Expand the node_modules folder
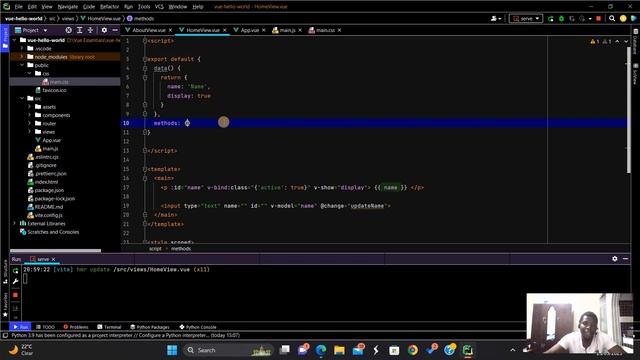Viewport: 640px width, 360px height. [22, 57]
